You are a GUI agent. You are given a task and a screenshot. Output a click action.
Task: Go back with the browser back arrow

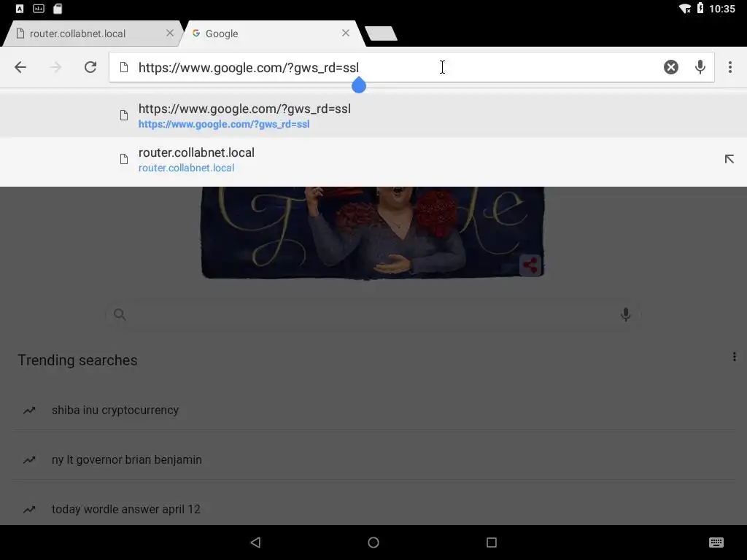20,67
